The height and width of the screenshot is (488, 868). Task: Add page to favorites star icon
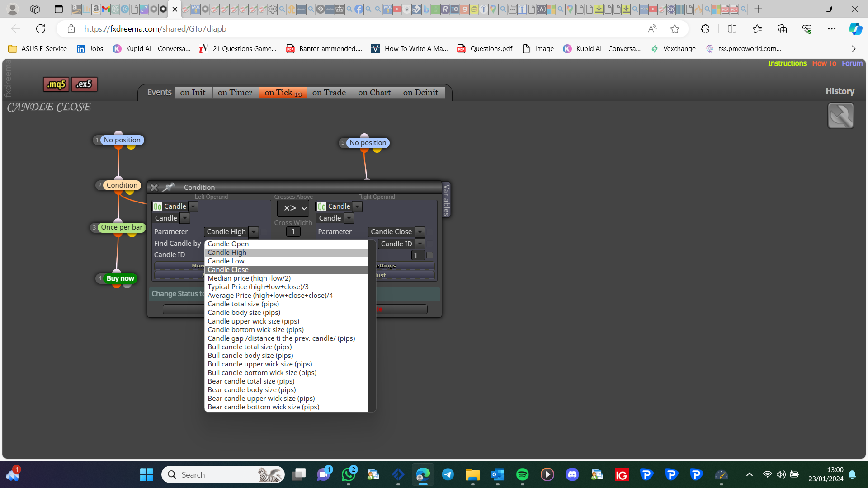(675, 29)
